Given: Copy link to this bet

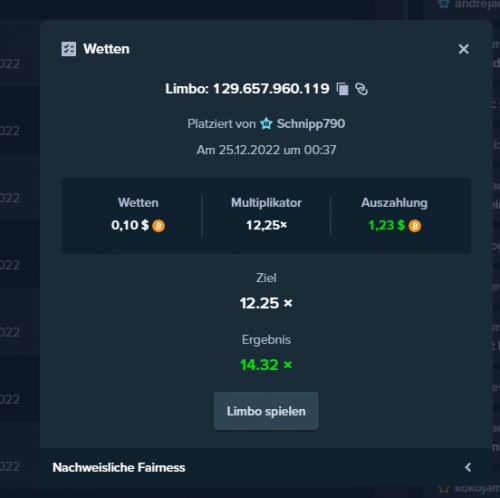Looking at the screenshot, I should click(361, 89).
